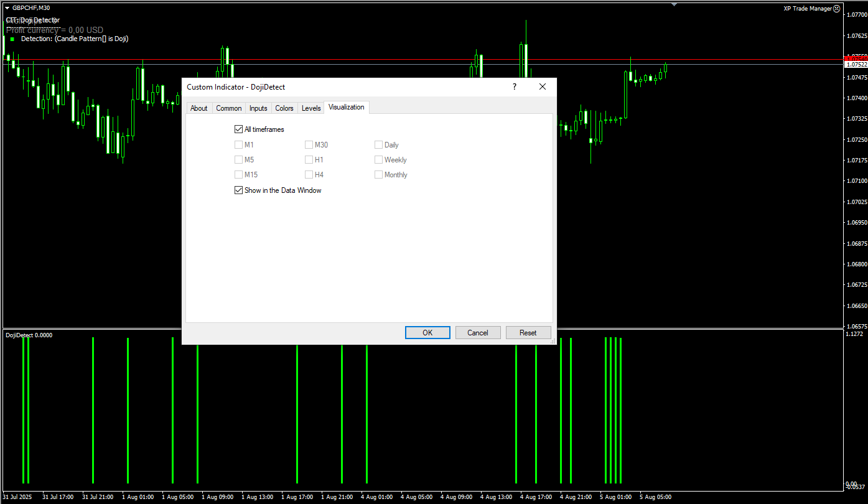Click the OK button to confirm
Screen dimensions: 868x504
[x=427, y=332]
